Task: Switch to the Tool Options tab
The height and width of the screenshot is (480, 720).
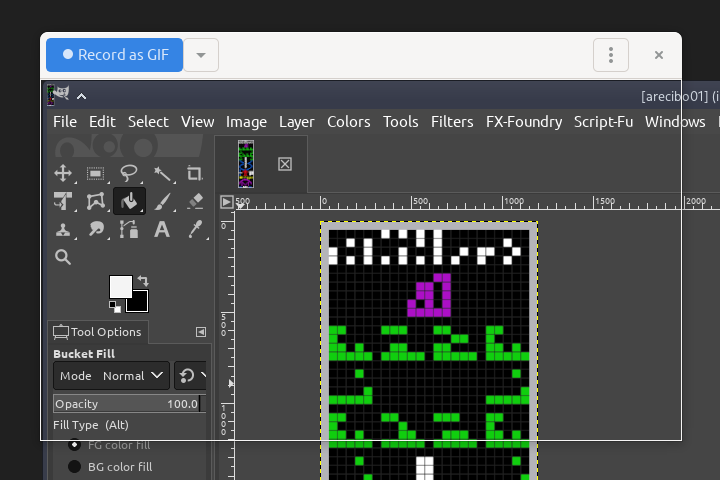Action: [98, 332]
